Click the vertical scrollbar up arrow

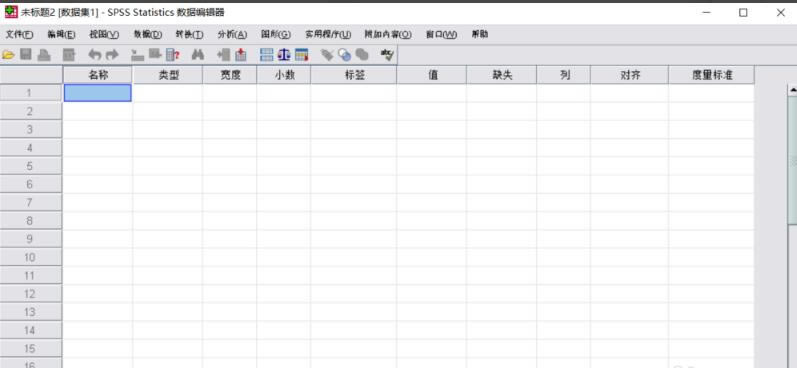[792, 90]
